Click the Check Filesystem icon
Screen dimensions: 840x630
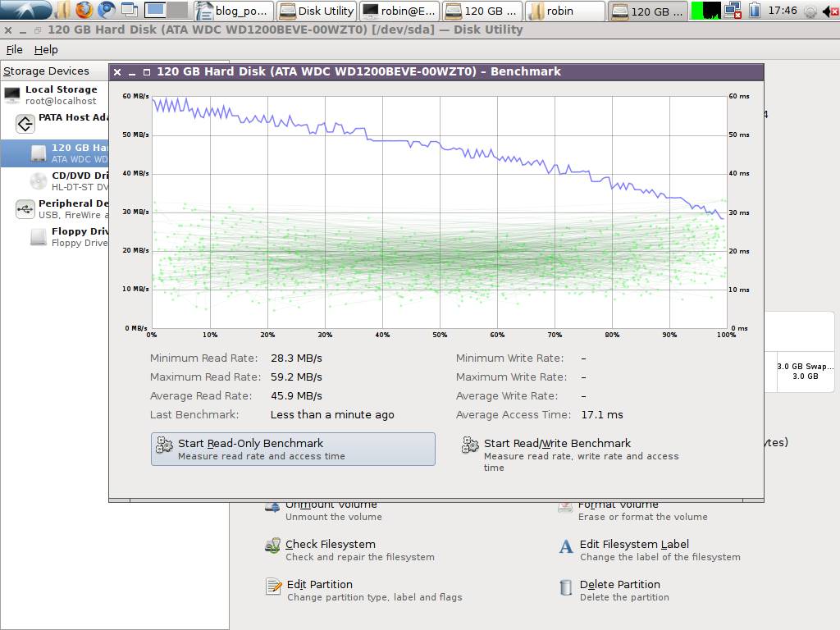272,546
